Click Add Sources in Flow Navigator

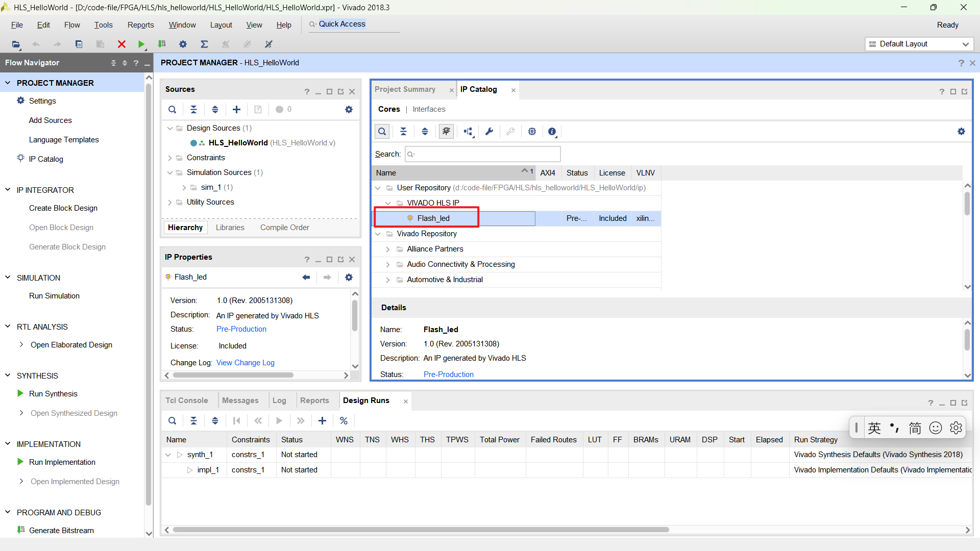(51, 120)
